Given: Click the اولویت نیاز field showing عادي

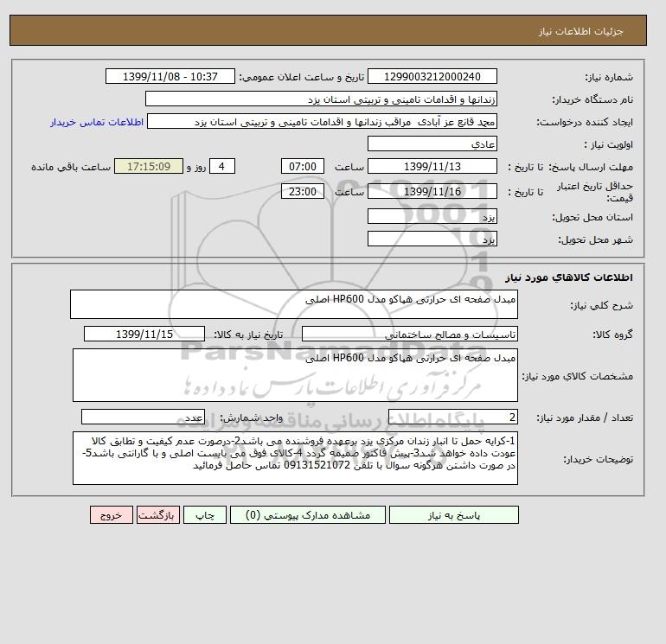Looking at the screenshot, I should 432,143.
